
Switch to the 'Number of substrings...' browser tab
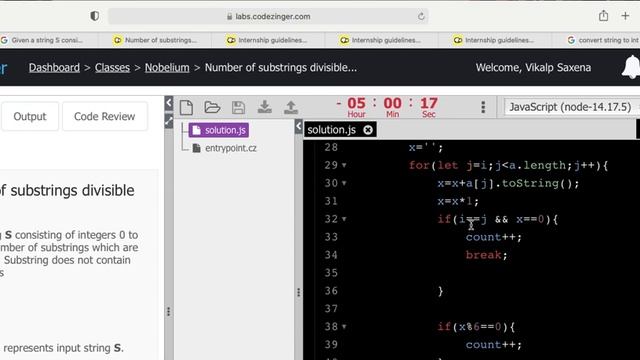(x=155, y=40)
